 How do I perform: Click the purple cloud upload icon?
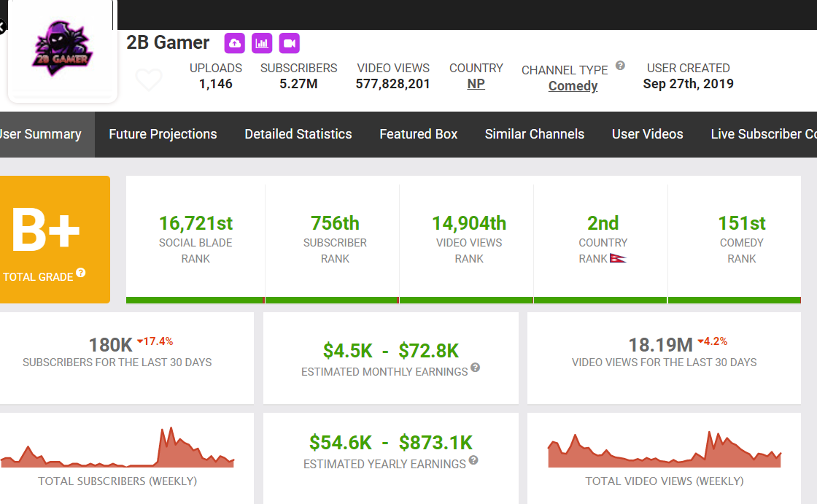coord(234,43)
